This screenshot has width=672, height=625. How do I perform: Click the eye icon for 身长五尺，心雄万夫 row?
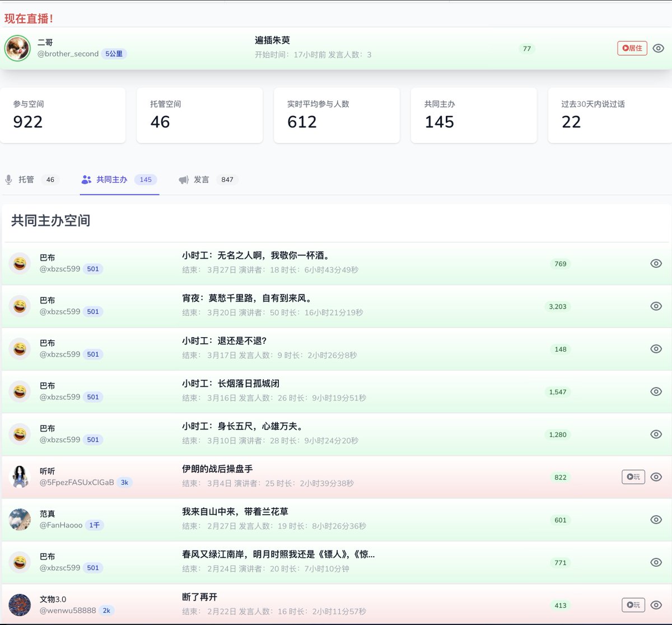(x=656, y=434)
